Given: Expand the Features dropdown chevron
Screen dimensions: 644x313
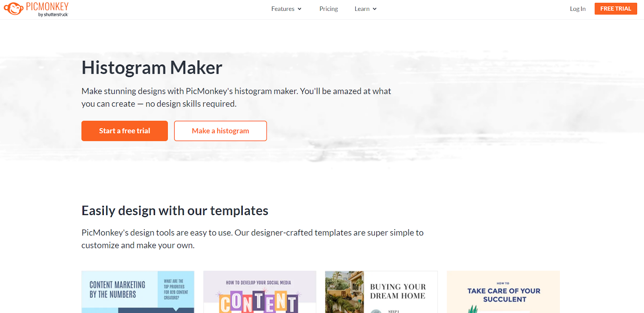Looking at the screenshot, I should tap(299, 9).
